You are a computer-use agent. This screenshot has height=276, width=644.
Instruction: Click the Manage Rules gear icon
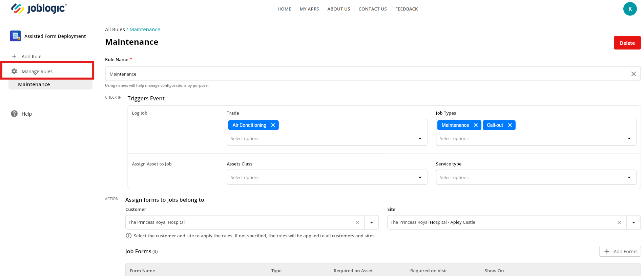click(14, 71)
